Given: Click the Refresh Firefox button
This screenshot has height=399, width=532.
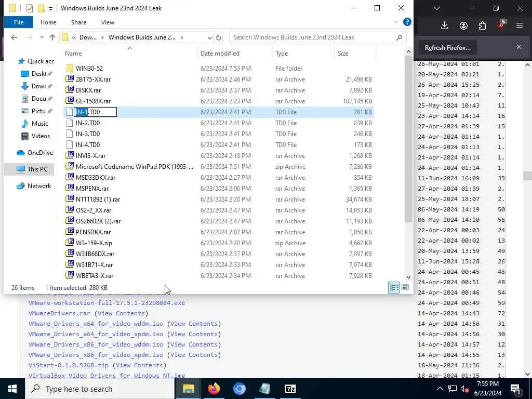Looking at the screenshot, I should pyautogui.click(x=447, y=48).
